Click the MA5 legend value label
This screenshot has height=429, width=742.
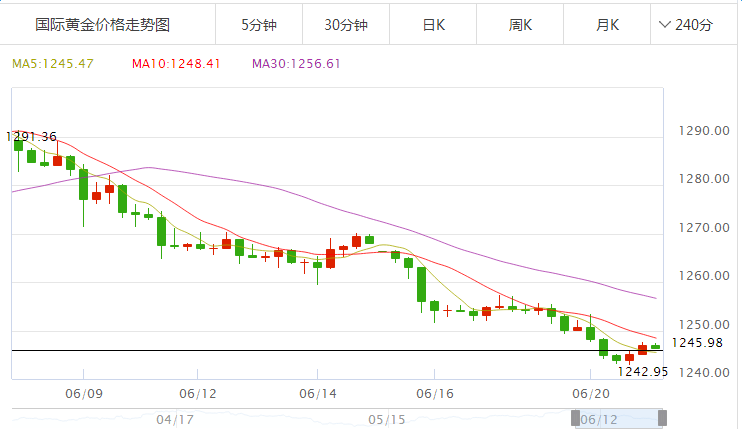click(x=52, y=64)
